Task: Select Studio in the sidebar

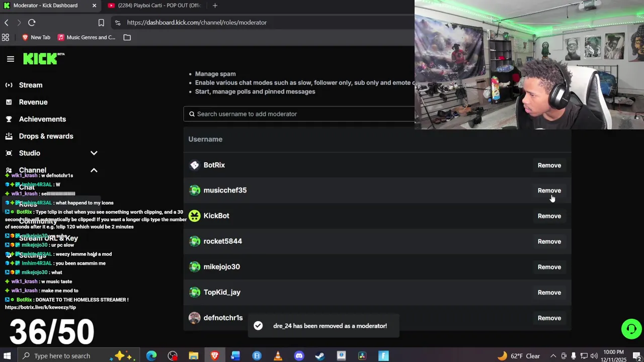Action: pyautogui.click(x=29, y=153)
